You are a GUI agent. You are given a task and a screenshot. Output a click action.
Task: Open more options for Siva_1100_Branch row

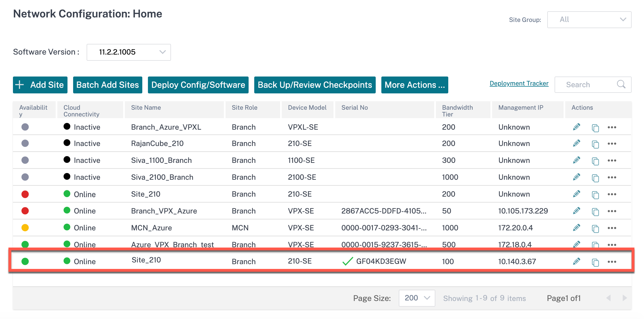(612, 160)
